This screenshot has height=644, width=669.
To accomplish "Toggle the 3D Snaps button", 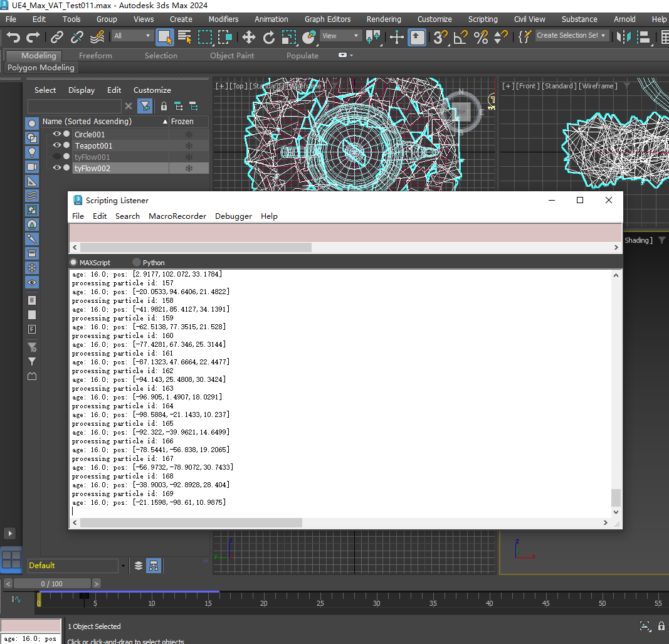I will pos(440,37).
